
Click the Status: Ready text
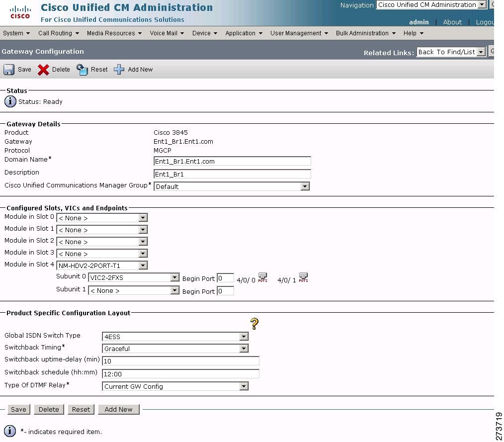(40, 101)
